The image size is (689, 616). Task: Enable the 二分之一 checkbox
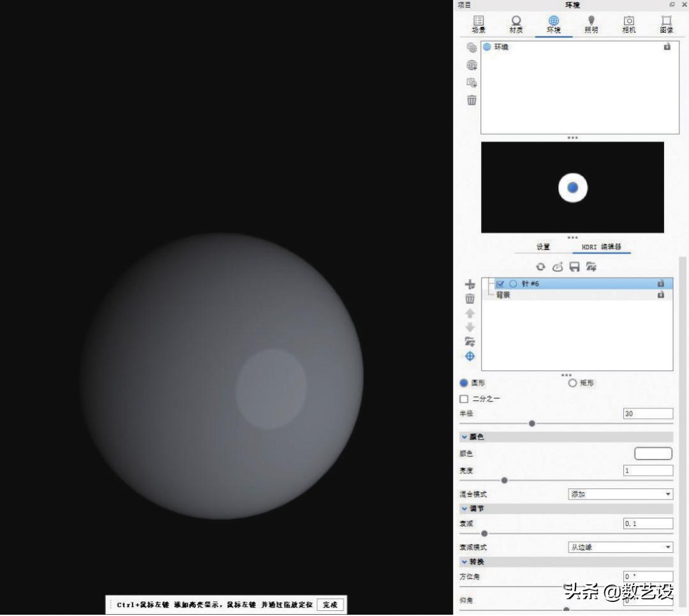tap(463, 398)
